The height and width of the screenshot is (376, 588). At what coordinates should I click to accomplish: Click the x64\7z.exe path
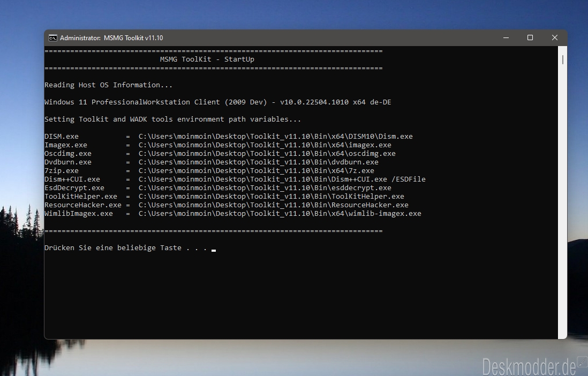tap(256, 171)
